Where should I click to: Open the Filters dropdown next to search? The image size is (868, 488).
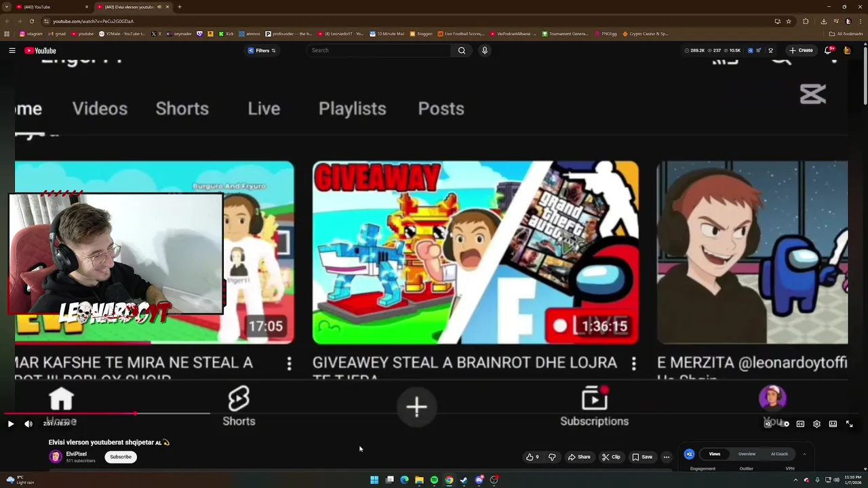coord(262,50)
